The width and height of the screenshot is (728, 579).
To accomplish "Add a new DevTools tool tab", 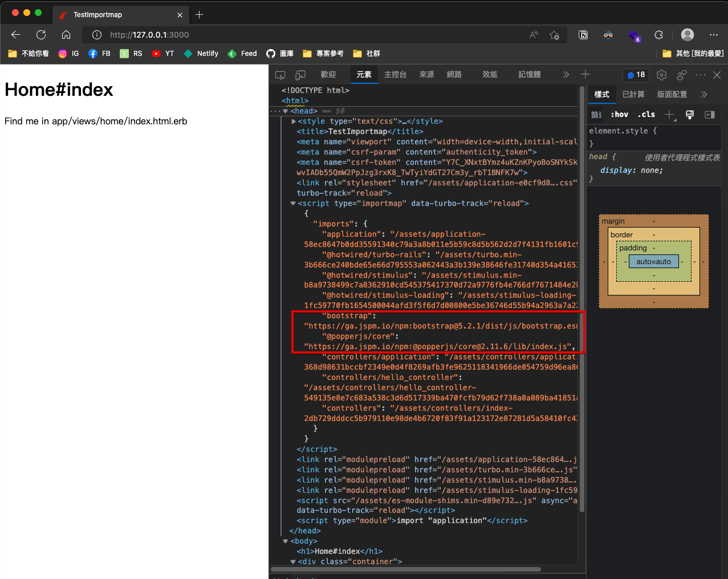I will 585,74.
